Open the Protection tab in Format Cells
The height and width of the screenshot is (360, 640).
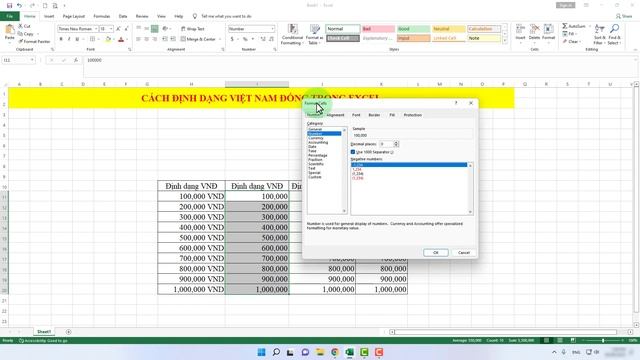[412, 115]
